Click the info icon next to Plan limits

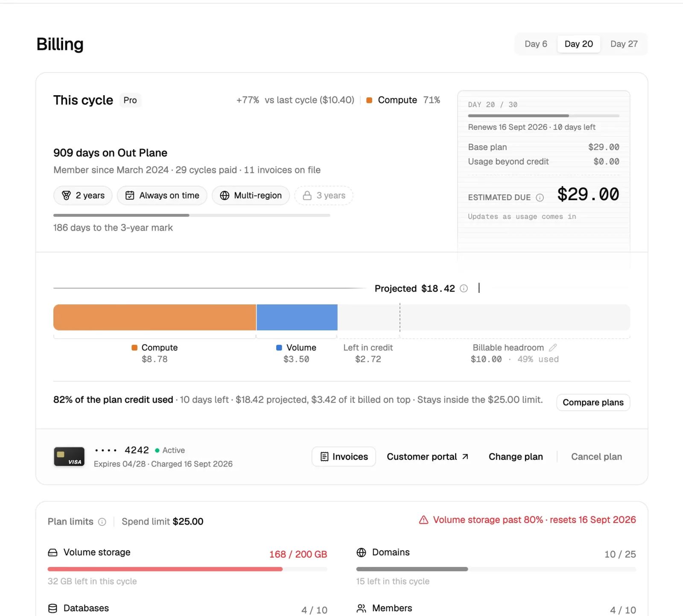102,522
